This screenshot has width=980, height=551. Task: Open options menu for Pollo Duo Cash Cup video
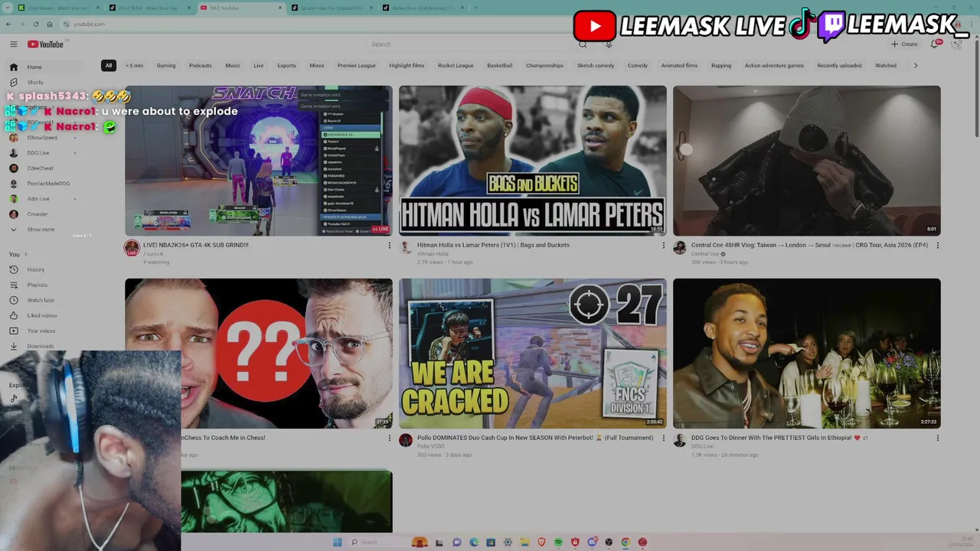tap(663, 439)
